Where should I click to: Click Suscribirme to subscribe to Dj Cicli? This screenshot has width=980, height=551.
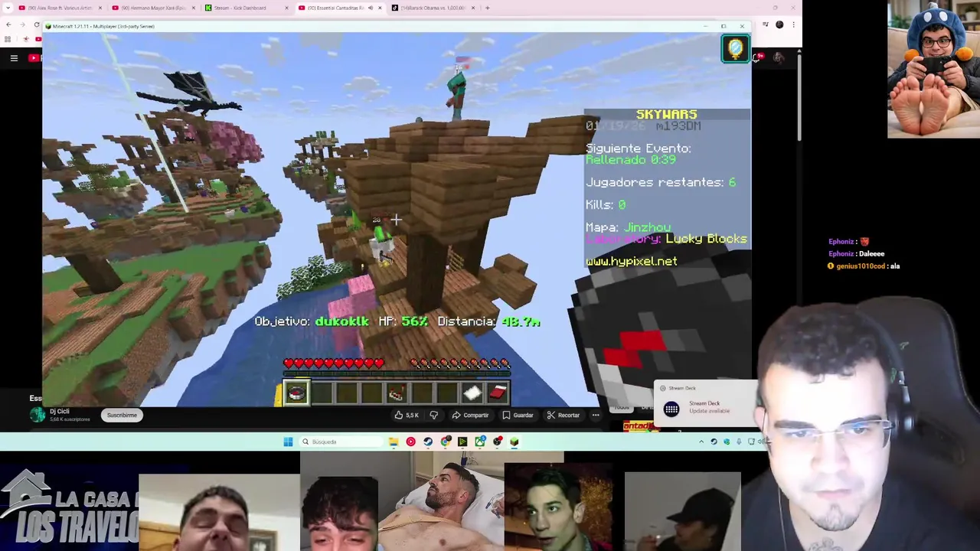(122, 415)
